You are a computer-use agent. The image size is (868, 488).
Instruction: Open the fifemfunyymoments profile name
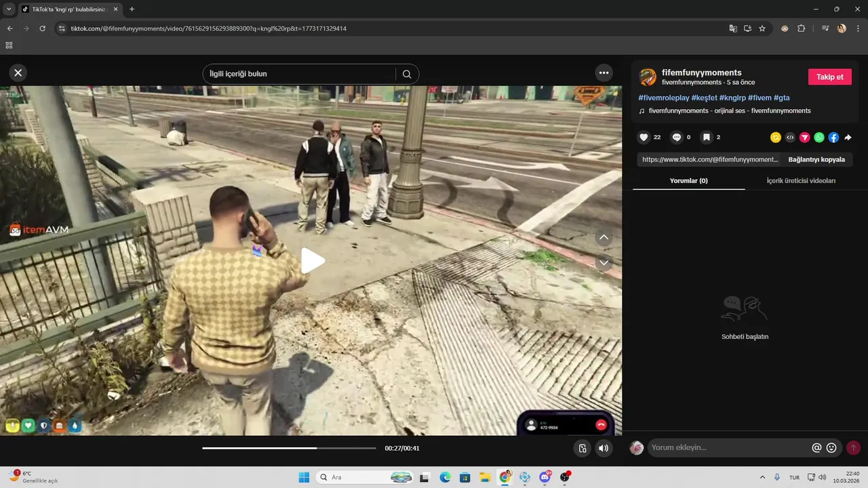pyautogui.click(x=701, y=73)
